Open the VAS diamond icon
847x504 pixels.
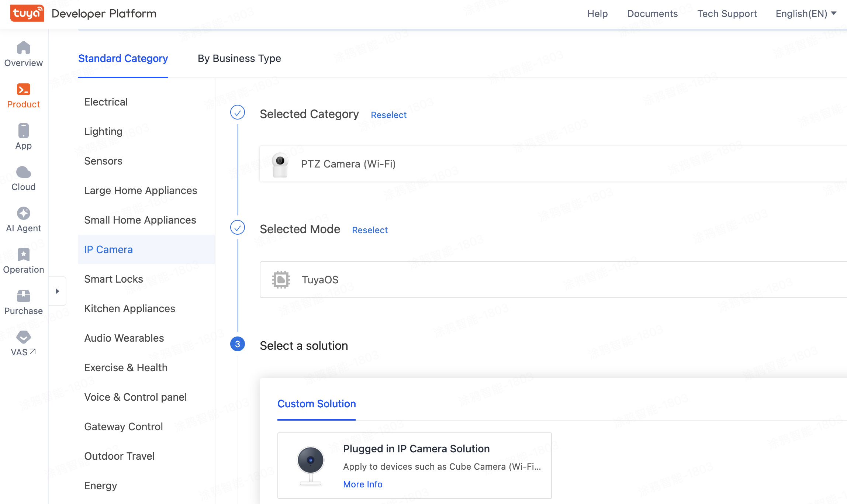pos(24,337)
